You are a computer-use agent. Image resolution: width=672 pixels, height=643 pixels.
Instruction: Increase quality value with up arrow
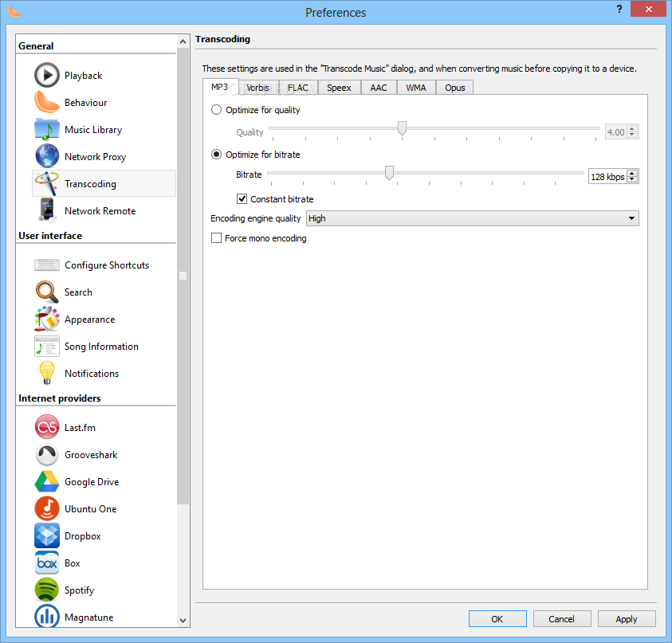tap(631, 128)
